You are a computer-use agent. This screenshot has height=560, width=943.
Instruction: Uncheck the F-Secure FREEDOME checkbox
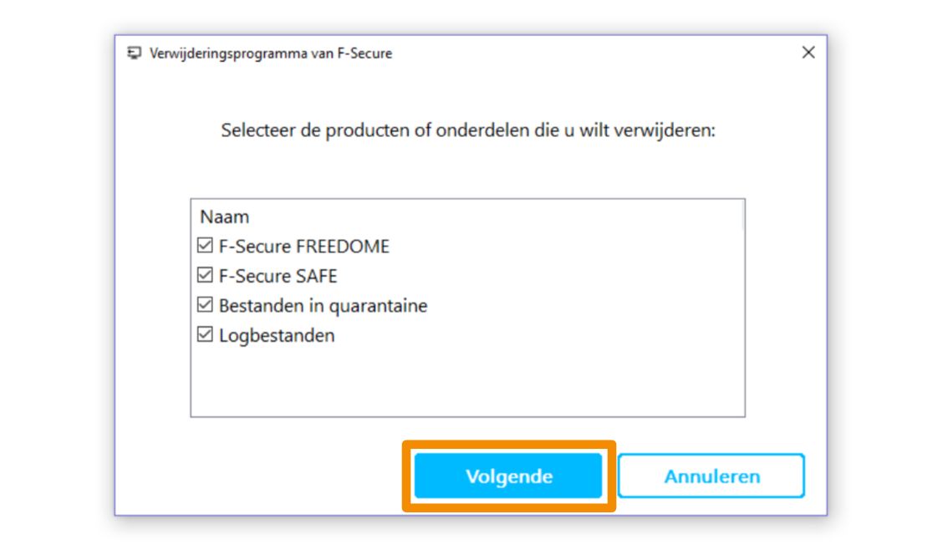pos(205,247)
